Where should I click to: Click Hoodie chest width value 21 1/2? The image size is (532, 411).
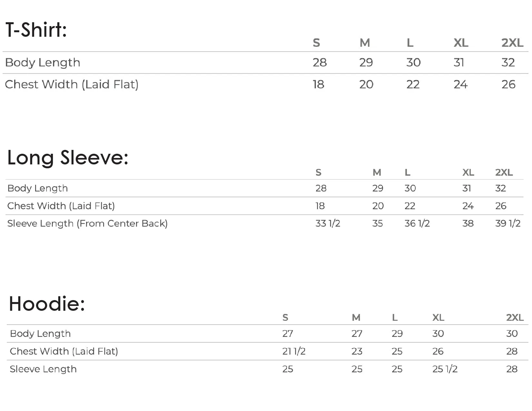(294, 351)
